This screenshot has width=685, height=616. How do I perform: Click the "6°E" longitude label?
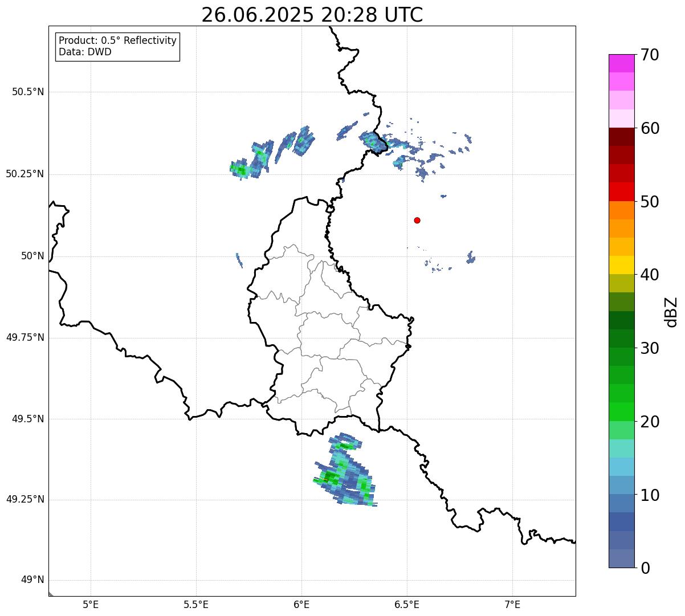click(301, 605)
